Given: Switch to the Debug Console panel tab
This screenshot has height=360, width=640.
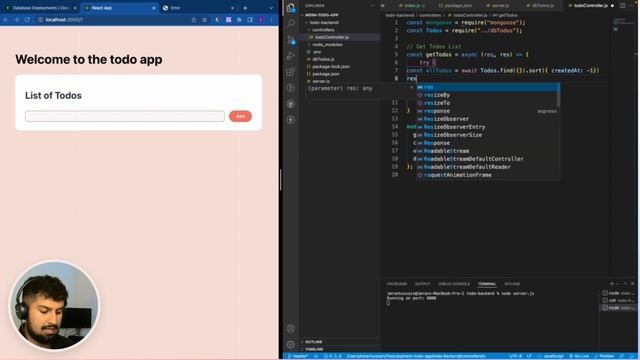Looking at the screenshot, I should click(453, 284).
